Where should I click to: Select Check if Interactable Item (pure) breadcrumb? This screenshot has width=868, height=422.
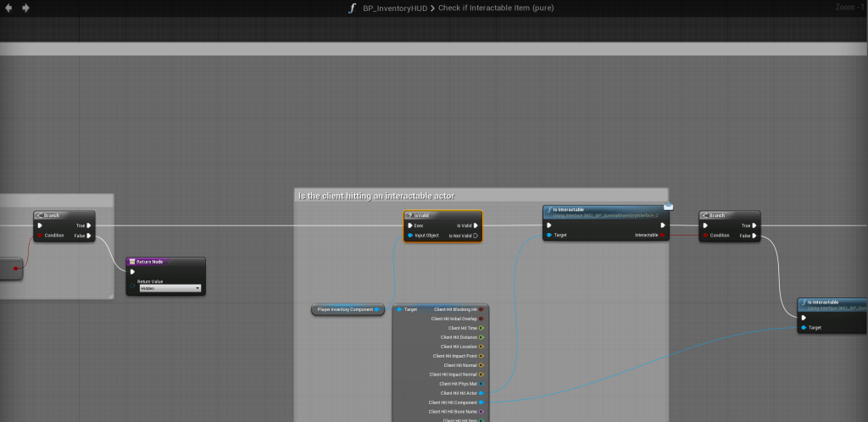pyautogui.click(x=496, y=8)
